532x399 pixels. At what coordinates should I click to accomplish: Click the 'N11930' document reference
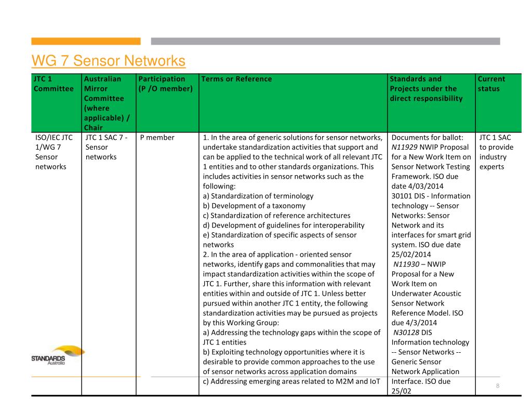[406, 264]
